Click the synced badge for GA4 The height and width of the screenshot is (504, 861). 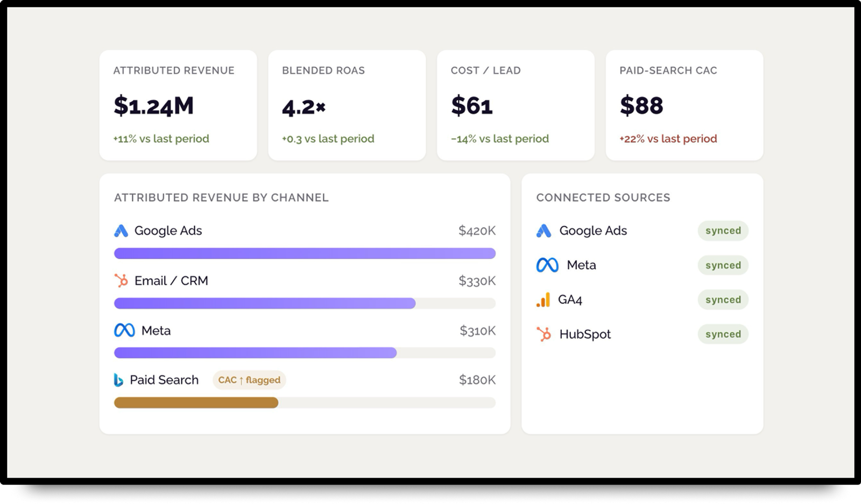[x=723, y=300]
